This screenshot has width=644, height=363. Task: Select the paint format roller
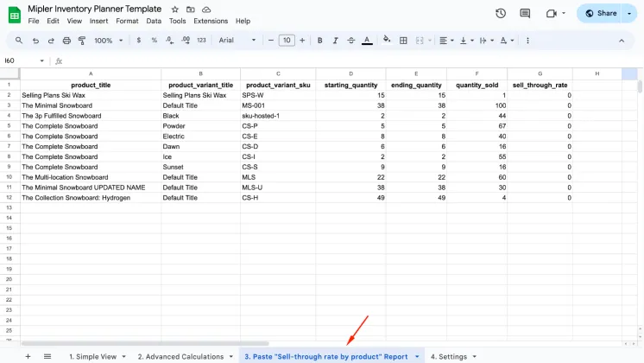(82, 41)
